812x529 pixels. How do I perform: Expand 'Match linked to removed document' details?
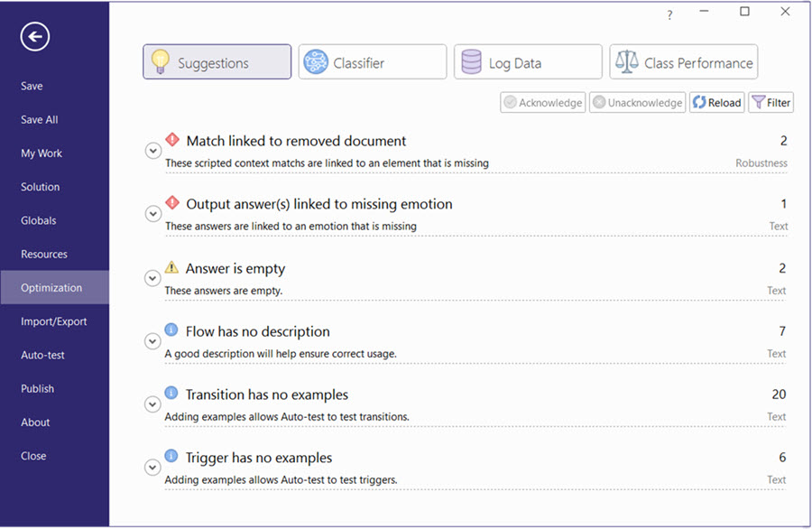152,150
